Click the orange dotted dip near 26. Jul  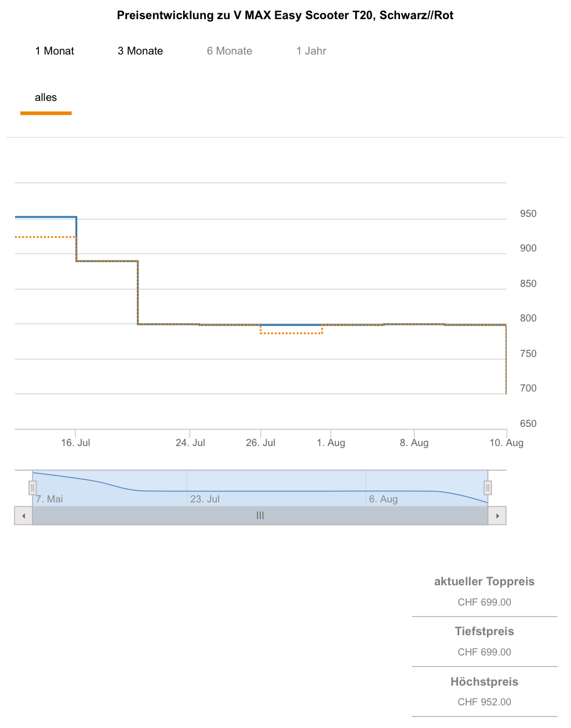coord(291,334)
